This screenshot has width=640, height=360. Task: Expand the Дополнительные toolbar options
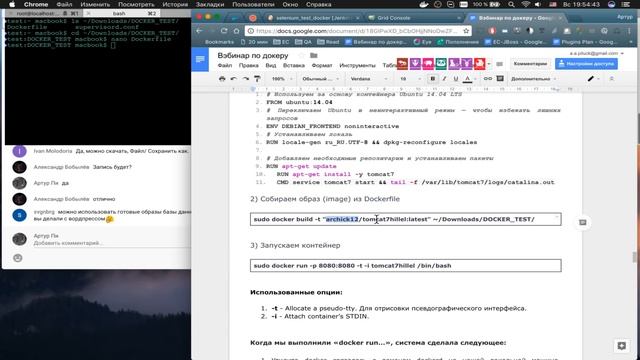(533, 79)
